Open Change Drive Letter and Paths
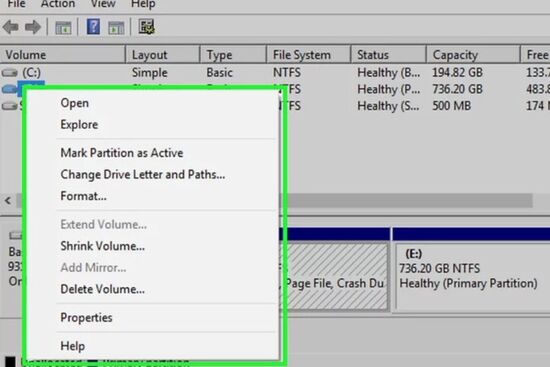 pos(143,174)
